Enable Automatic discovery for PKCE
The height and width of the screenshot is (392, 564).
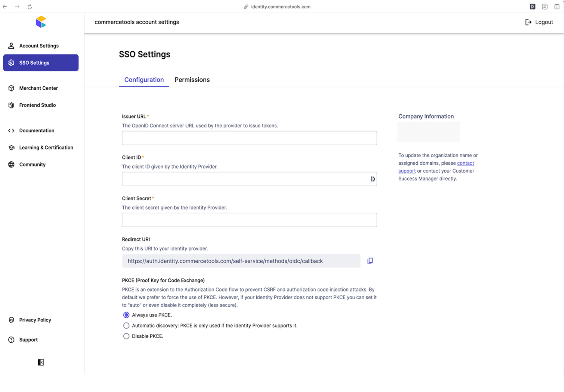coord(126,325)
